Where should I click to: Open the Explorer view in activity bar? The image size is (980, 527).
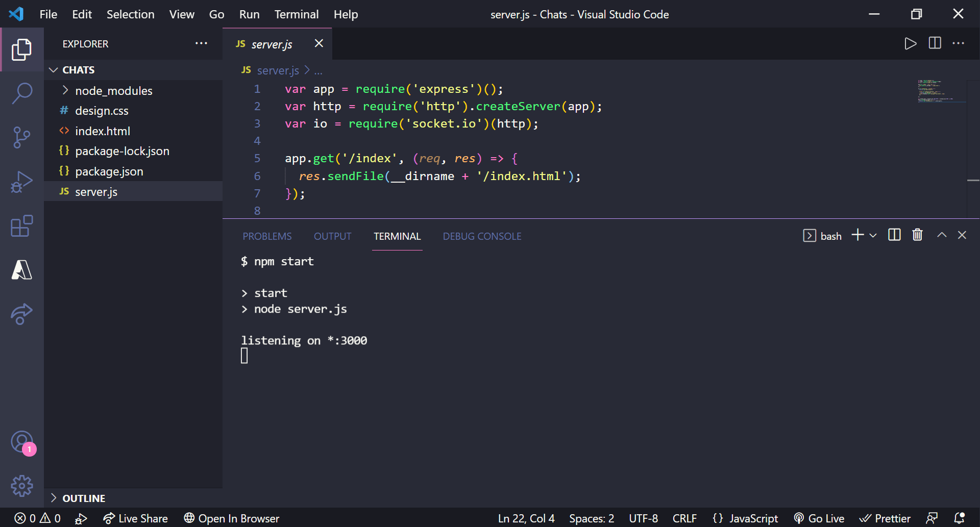click(x=22, y=49)
